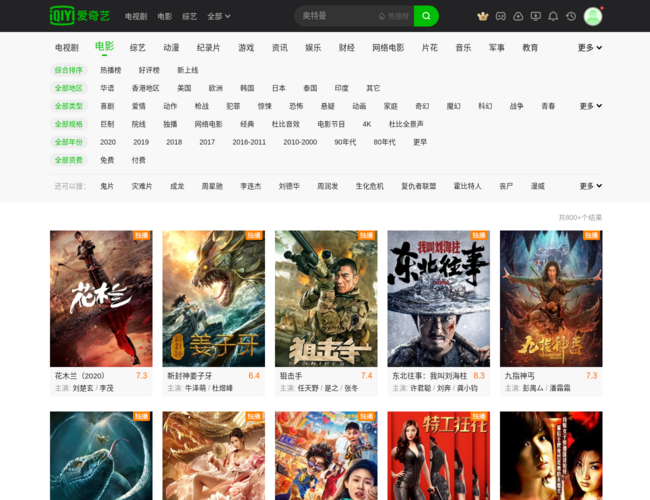Image resolution: width=650 pixels, height=500 pixels.
Task: Open the notifications bell
Action: pos(553,16)
